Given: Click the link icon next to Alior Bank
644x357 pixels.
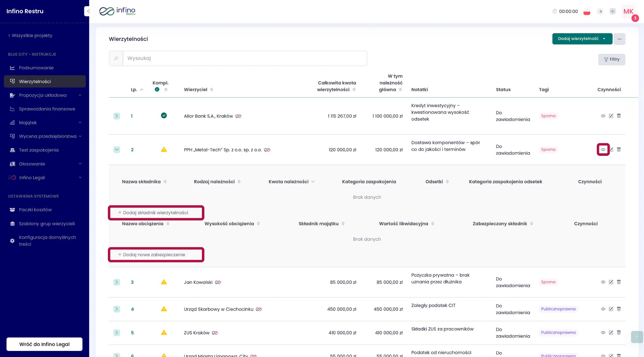Looking at the screenshot, I should 238,116.
